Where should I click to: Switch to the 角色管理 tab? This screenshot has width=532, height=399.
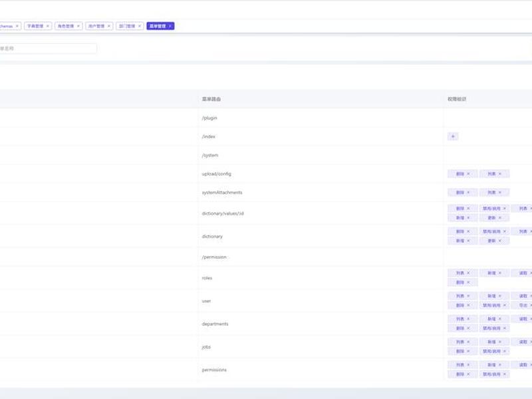68,26
